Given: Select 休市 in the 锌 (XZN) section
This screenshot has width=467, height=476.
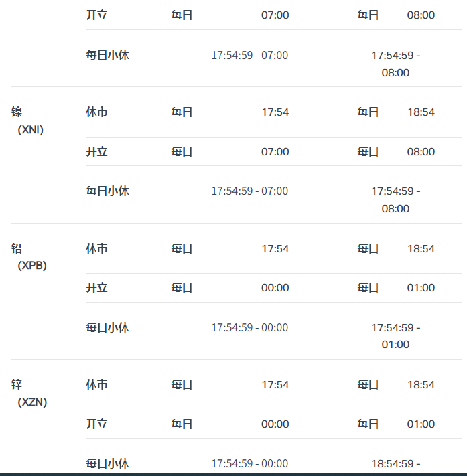Looking at the screenshot, I should [96, 385].
